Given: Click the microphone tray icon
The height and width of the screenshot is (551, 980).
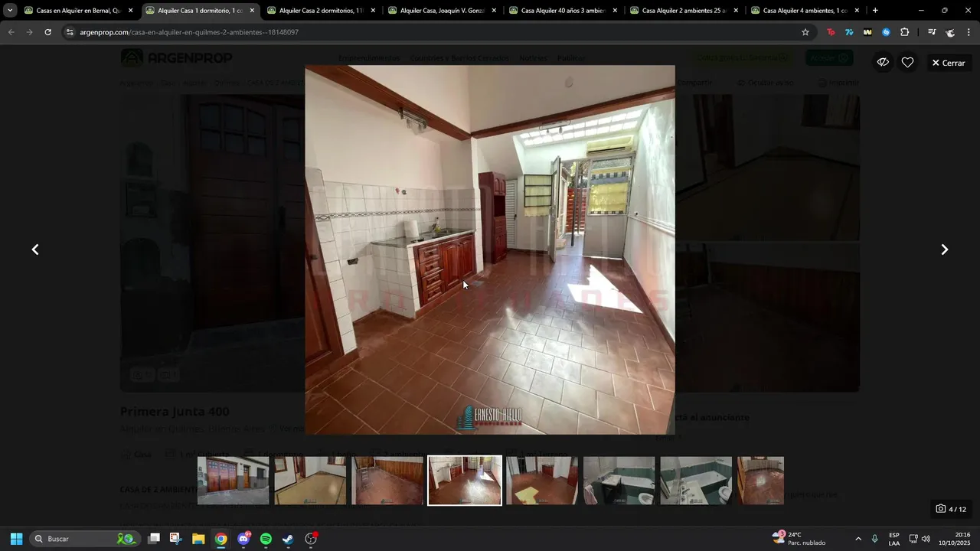Looking at the screenshot, I should (x=875, y=539).
